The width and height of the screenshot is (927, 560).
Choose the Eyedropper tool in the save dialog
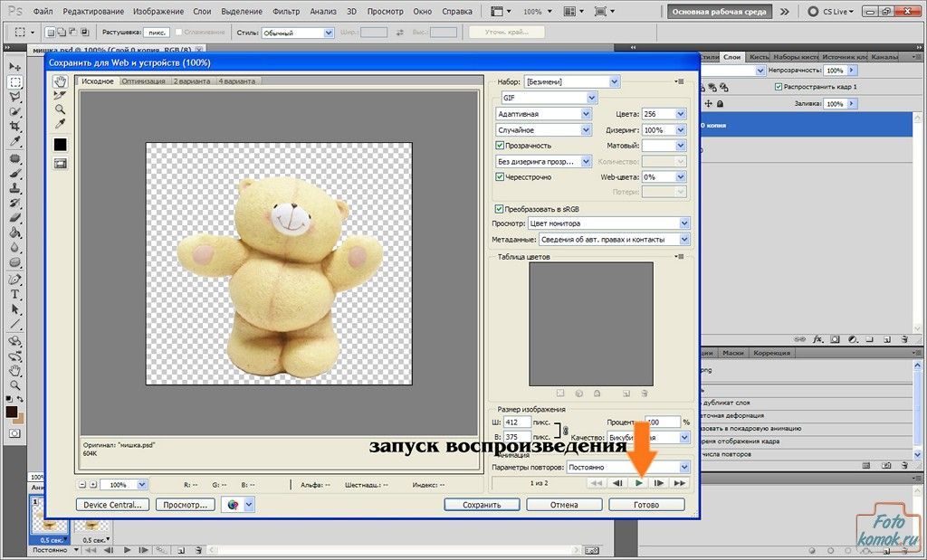pyautogui.click(x=61, y=123)
